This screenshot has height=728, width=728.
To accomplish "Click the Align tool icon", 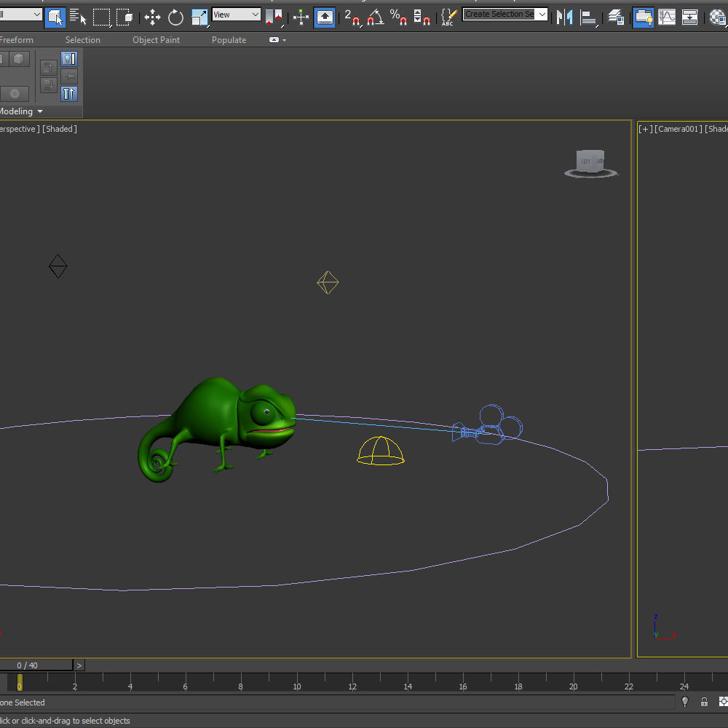I will click(x=589, y=17).
